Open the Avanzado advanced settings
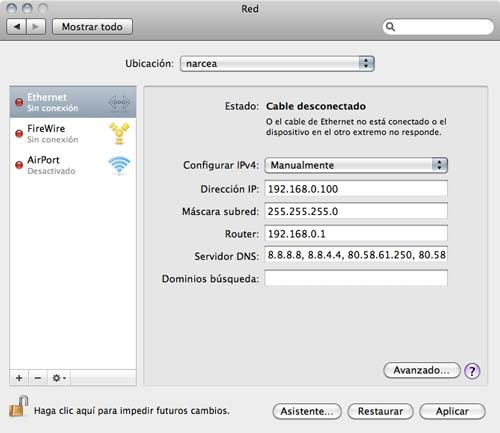The image size is (500, 433). point(422,370)
